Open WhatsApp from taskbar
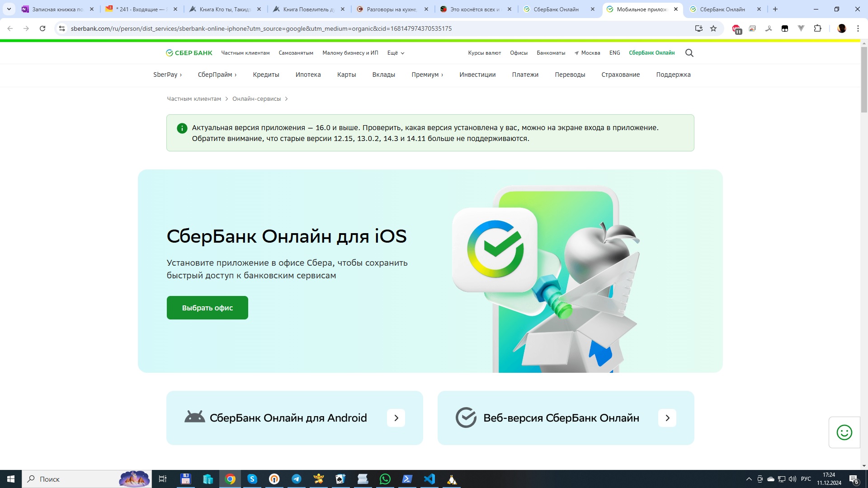 (x=385, y=479)
